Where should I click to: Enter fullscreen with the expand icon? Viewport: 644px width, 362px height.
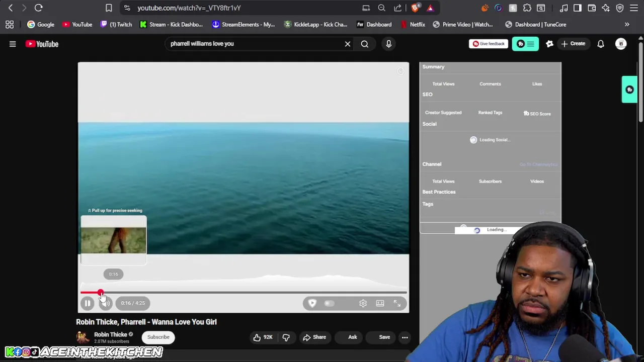(397, 303)
